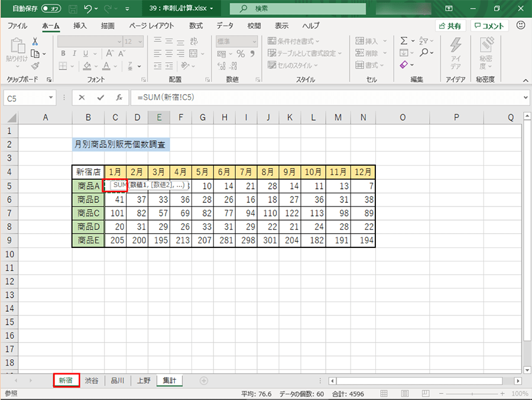Switch to the 描画 ribbon tab
Image resolution: width=532 pixels, height=400 pixels.
point(108,26)
